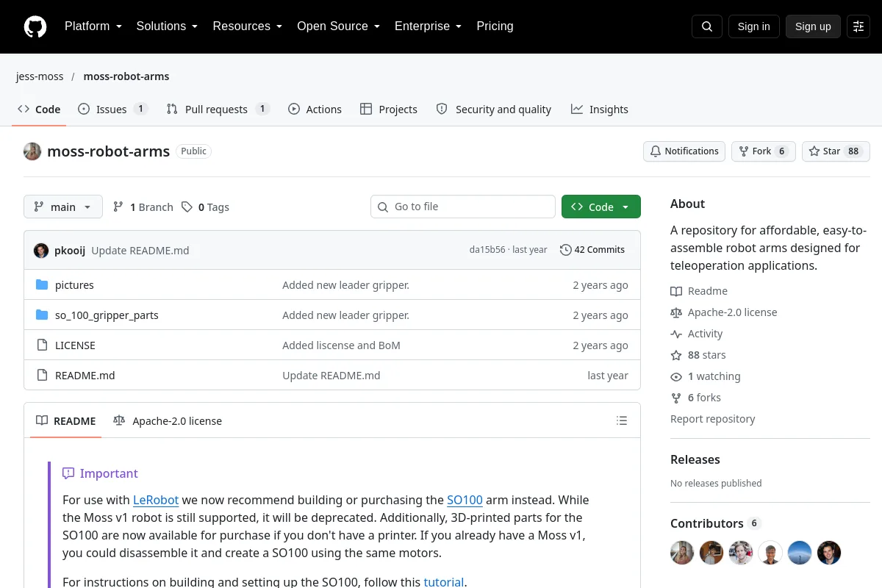Expand the Open Source menu
The height and width of the screenshot is (588, 882).
[x=338, y=26]
